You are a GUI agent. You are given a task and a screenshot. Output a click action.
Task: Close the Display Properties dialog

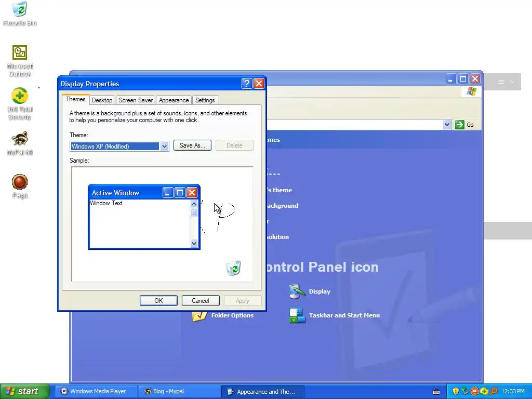tap(259, 84)
